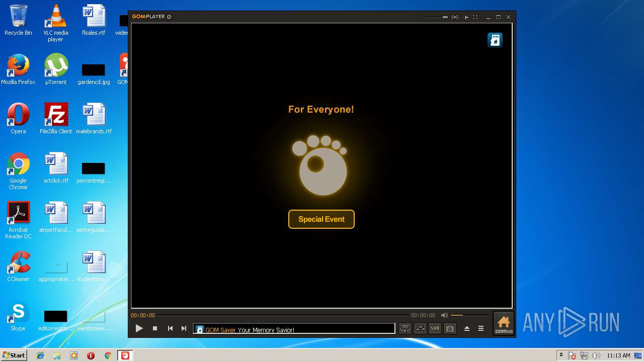Click the GOM Player logo in video area
The height and width of the screenshot is (362, 644).
pyautogui.click(x=320, y=165)
